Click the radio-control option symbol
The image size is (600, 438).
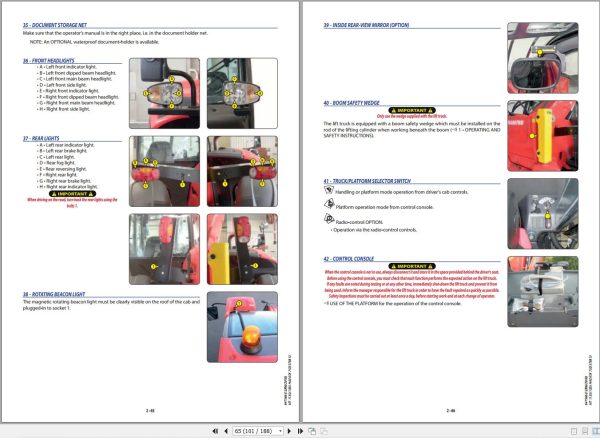click(x=329, y=219)
